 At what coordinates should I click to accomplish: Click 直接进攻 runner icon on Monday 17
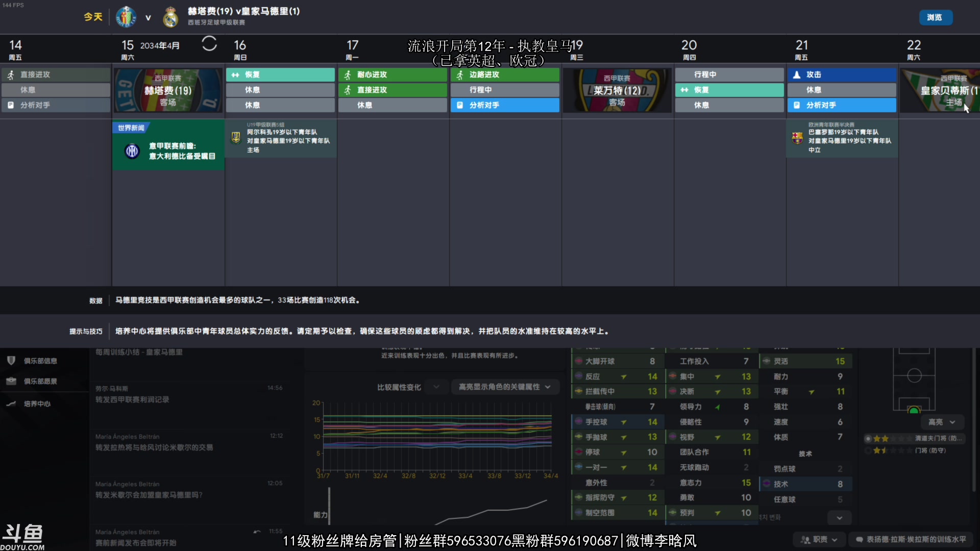click(348, 90)
